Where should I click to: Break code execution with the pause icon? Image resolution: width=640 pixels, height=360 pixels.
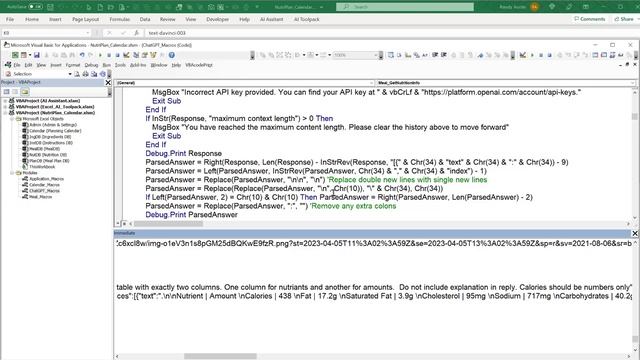(109, 55)
